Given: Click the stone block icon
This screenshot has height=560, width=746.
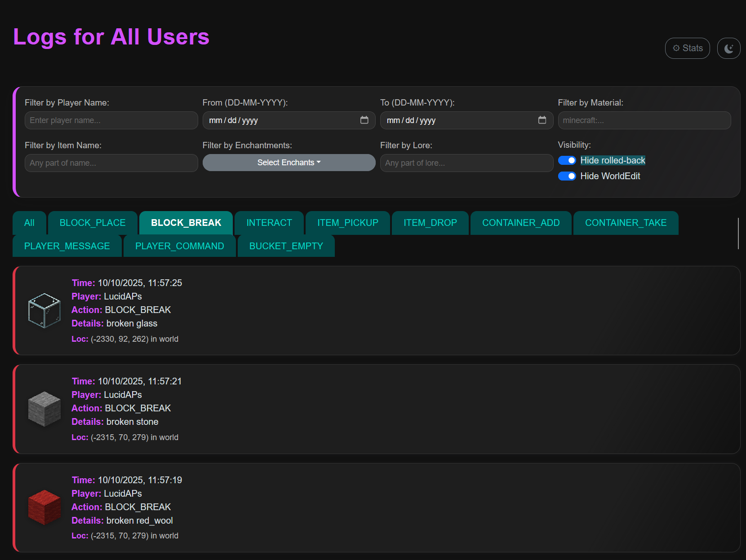Looking at the screenshot, I should tap(44, 409).
